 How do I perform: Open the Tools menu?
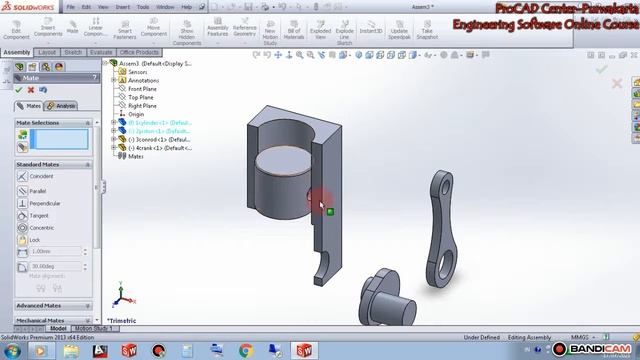(143, 7)
